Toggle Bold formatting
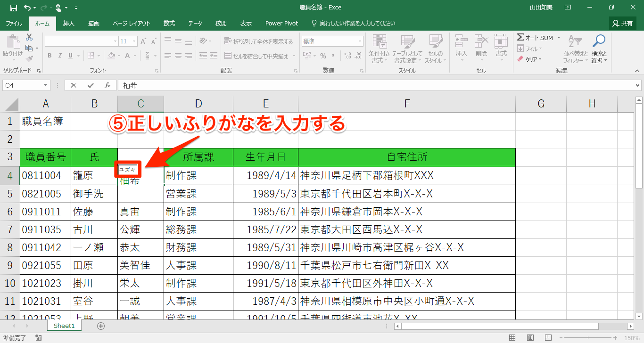The image size is (644, 343). pos(50,56)
